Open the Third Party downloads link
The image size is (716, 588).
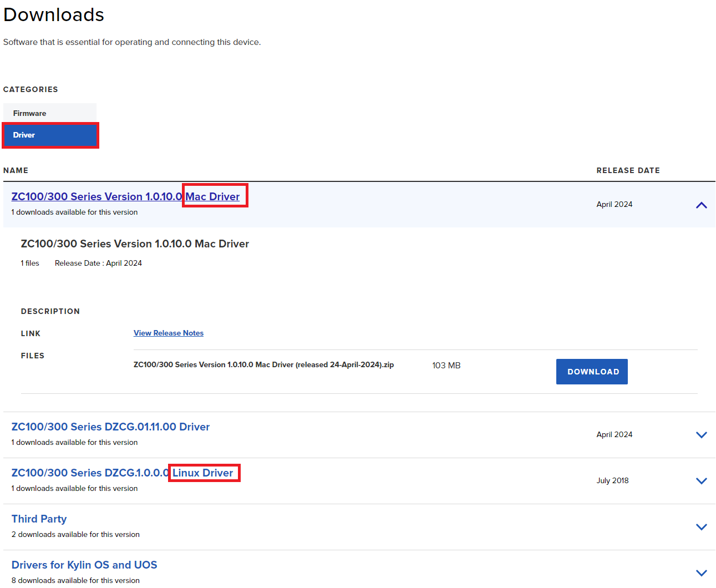tap(39, 519)
